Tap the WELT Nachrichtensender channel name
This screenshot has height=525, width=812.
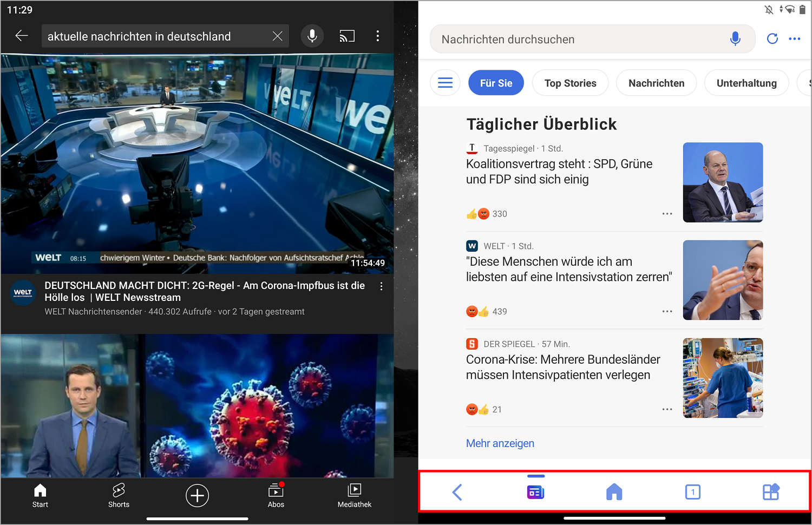[x=93, y=312]
